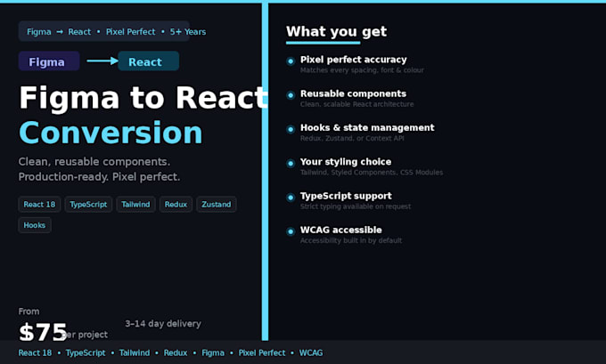This screenshot has width=606, height=364.
Task: Click the Tailwind tag chip
Action: pyautogui.click(x=135, y=204)
